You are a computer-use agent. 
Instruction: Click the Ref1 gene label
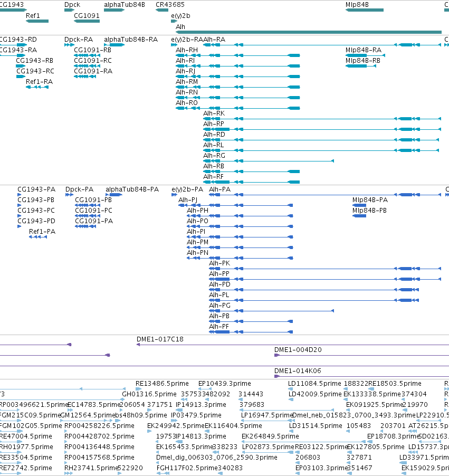point(33,16)
